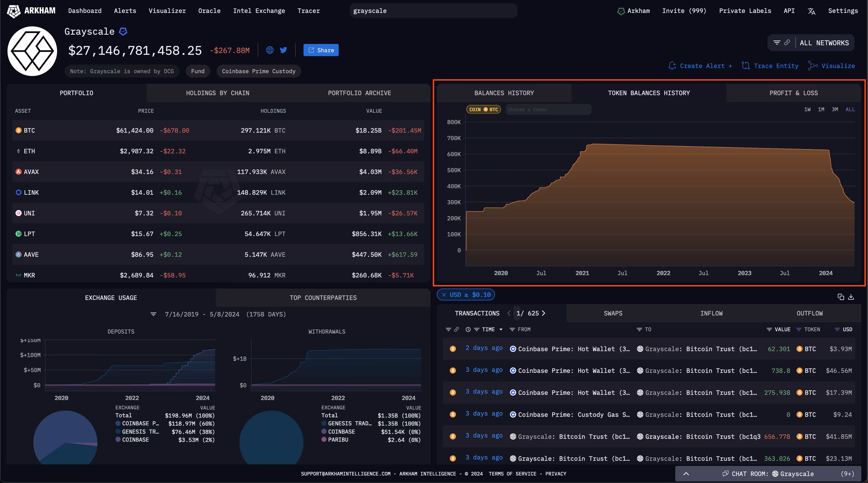The width and height of the screenshot is (868, 483).
Task: Click the Choose a token field
Action: pos(548,109)
